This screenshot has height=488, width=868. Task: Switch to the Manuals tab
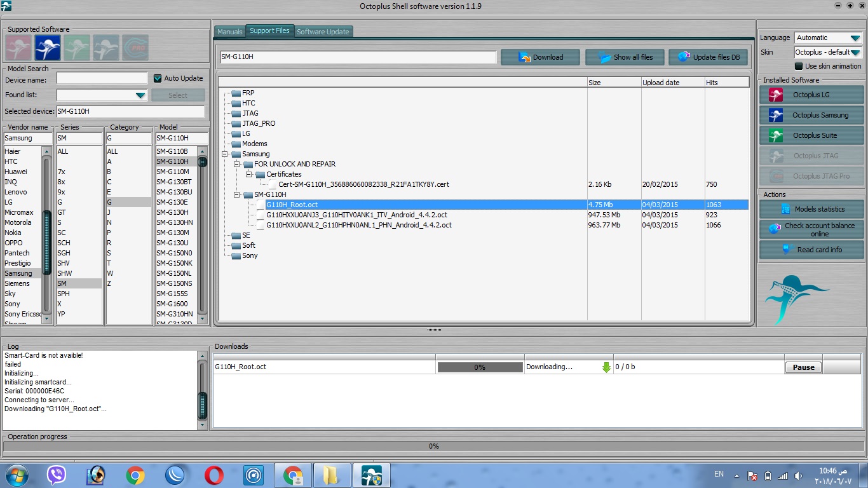[230, 32]
